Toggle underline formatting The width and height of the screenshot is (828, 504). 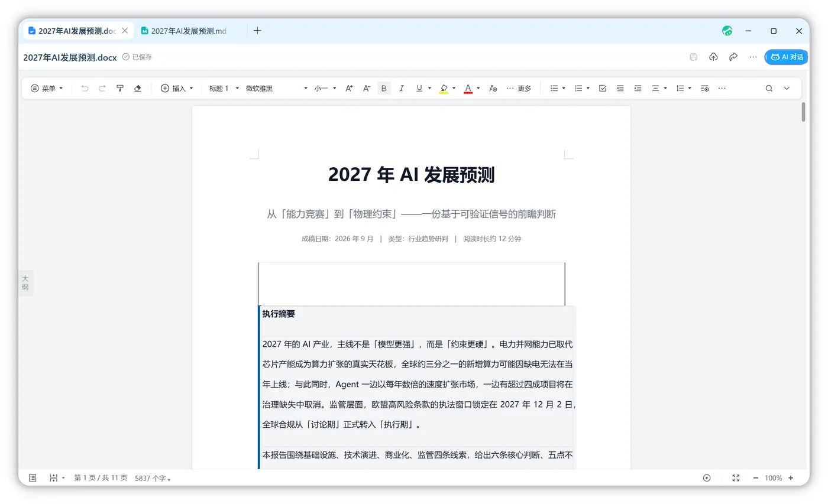(x=419, y=88)
